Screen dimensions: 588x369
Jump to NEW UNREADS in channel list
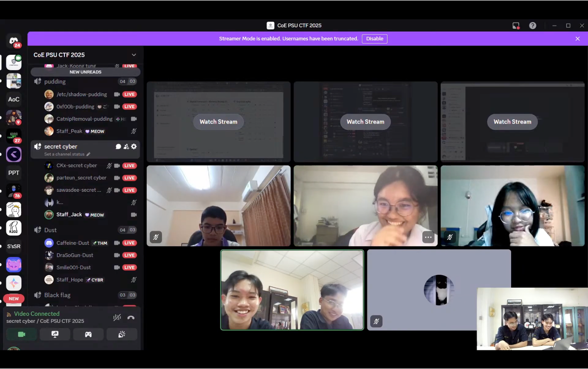[86, 72]
